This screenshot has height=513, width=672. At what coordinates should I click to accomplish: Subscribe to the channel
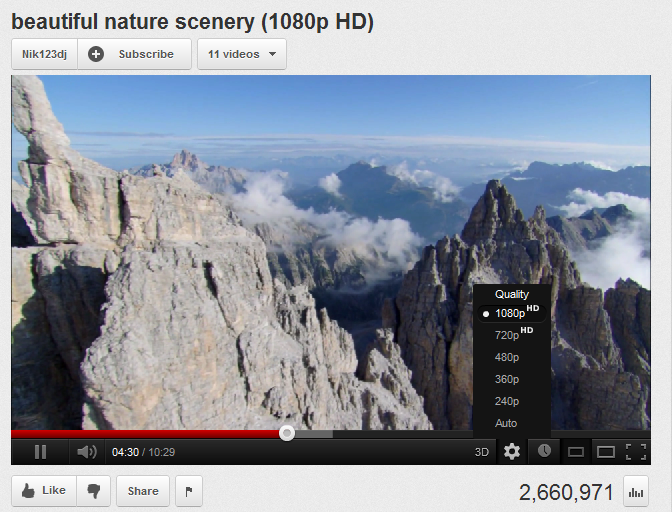[134, 54]
